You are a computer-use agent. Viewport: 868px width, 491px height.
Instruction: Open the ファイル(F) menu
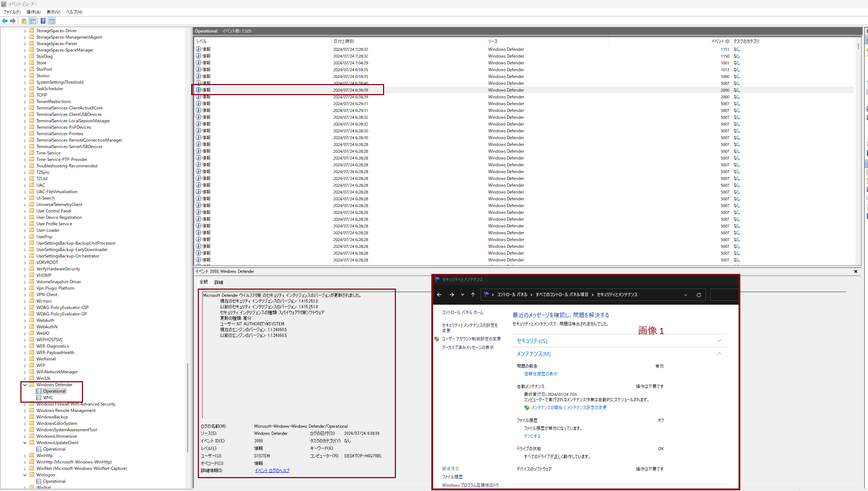pyautogui.click(x=12, y=12)
